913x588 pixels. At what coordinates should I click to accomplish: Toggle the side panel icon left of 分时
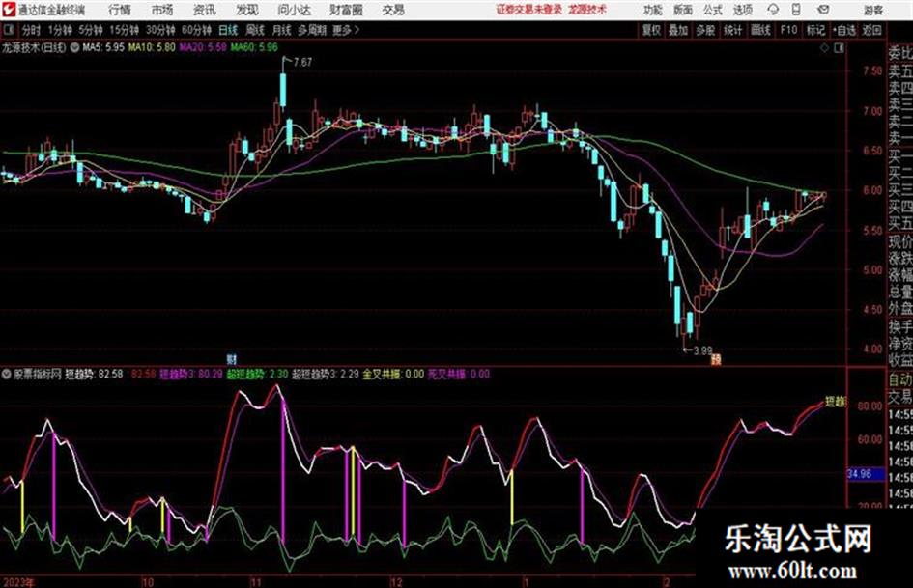(x=9, y=30)
